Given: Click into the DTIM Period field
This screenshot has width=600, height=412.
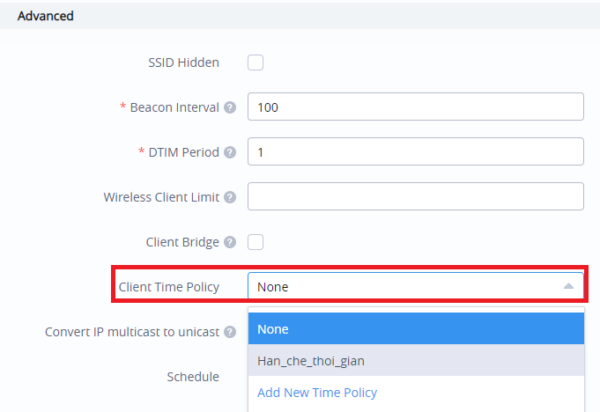Looking at the screenshot, I should [x=415, y=152].
